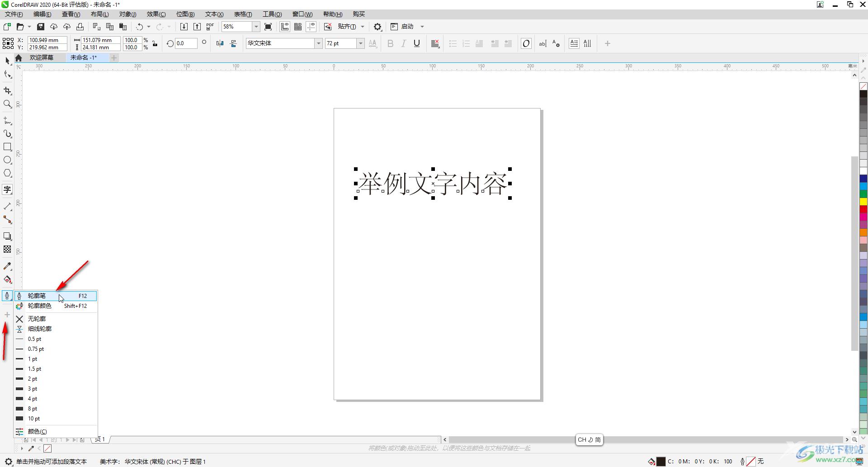Viewport: 868px width, 467px height.
Task: Select the Ellipse tool
Action: [x=7, y=160]
